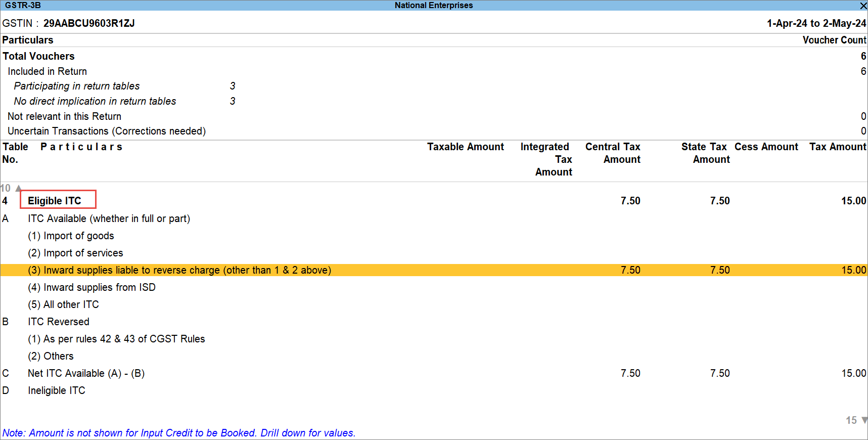Expand ITC Reversed section
This screenshot has height=440, width=868.
tap(59, 322)
